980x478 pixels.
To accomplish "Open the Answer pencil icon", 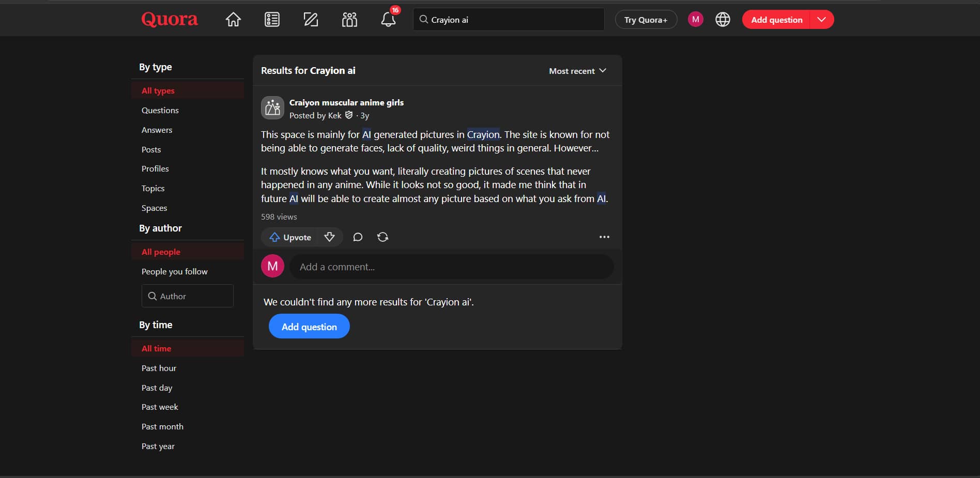I will click(x=311, y=20).
